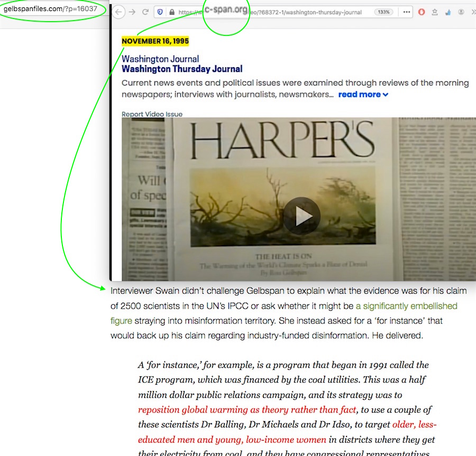Click the tracking protection shield icon
This screenshot has height=456, width=476.
(160, 12)
